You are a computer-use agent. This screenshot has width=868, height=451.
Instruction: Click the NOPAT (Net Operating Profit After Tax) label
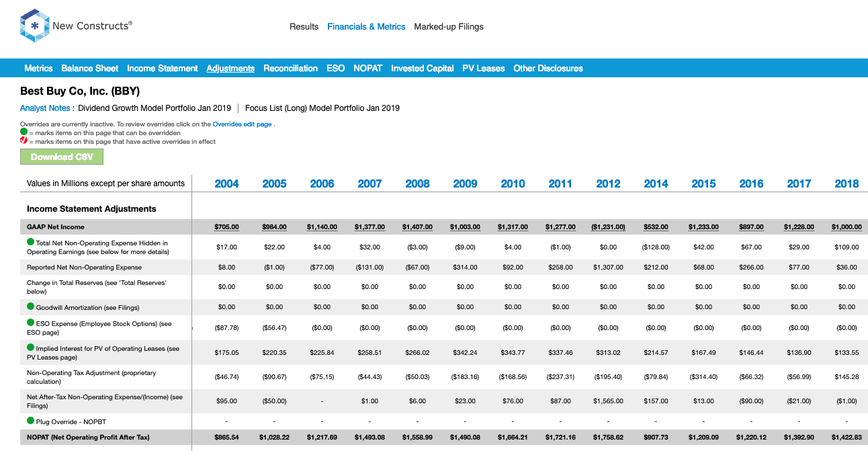(88, 438)
